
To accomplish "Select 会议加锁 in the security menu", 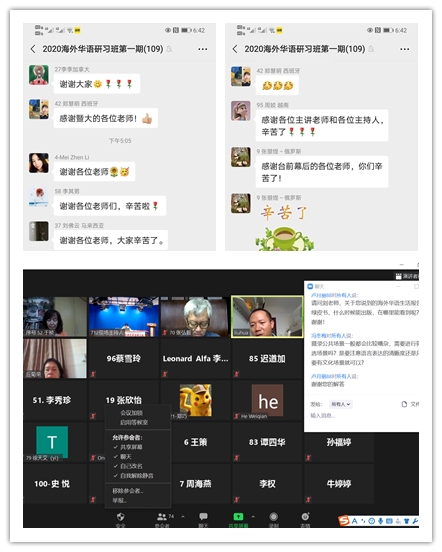I will [132, 413].
